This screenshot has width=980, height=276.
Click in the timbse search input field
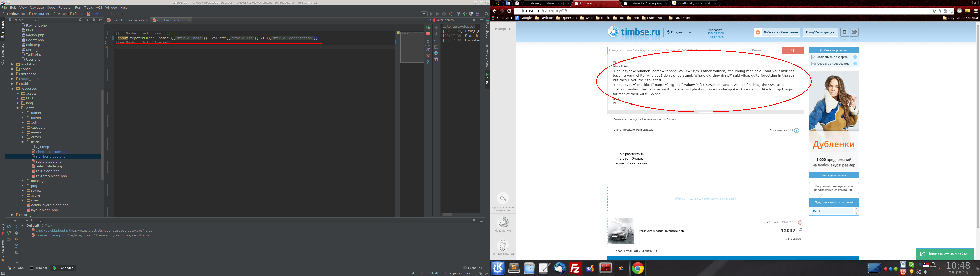678,50
